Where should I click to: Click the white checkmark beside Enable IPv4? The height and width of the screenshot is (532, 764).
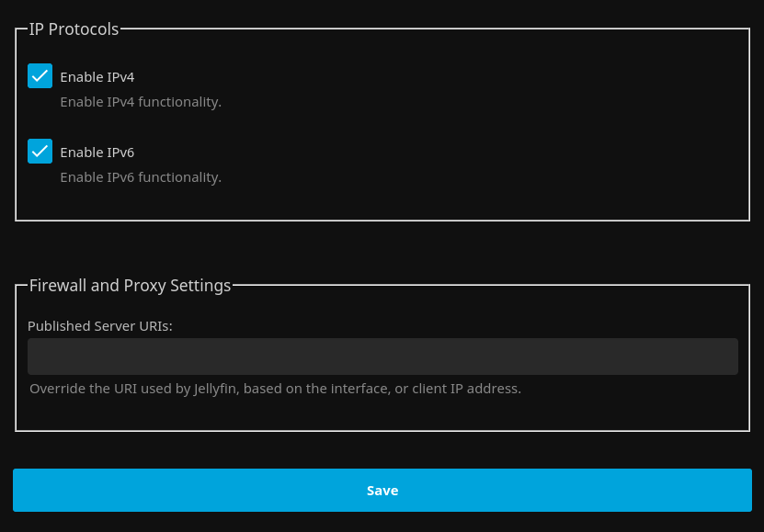(40, 76)
